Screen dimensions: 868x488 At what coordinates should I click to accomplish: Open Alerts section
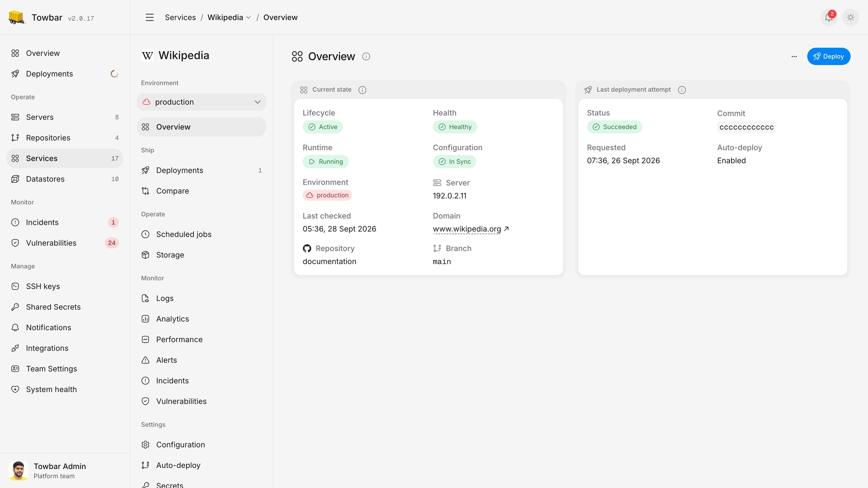[201, 360]
